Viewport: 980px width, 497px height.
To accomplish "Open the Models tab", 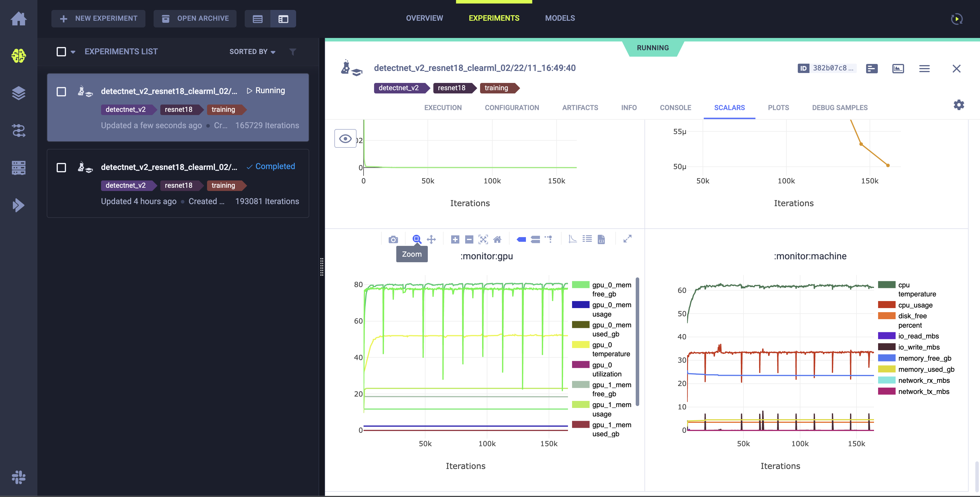I will tap(559, 18).
